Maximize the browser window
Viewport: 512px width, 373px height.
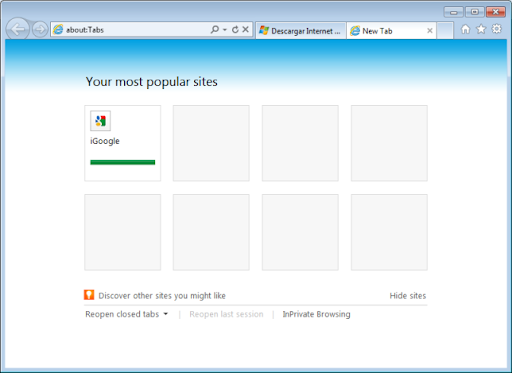pos(474,12)
